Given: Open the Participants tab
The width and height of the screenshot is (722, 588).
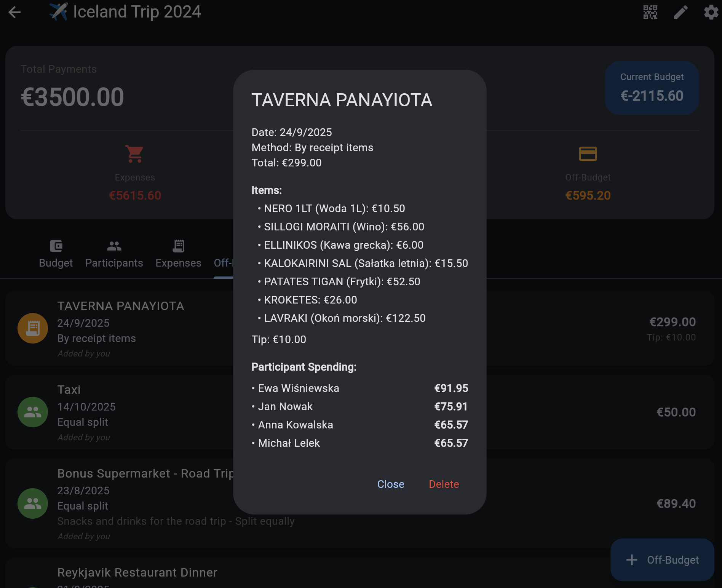Looking at the screenshot, I should tap(114, 254).
